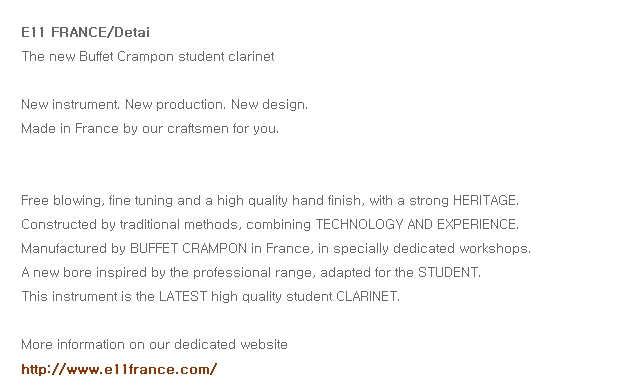Click the uppercase word "CLARINET"
Screen dimensions: 640x392
click(x=367, y=296)
